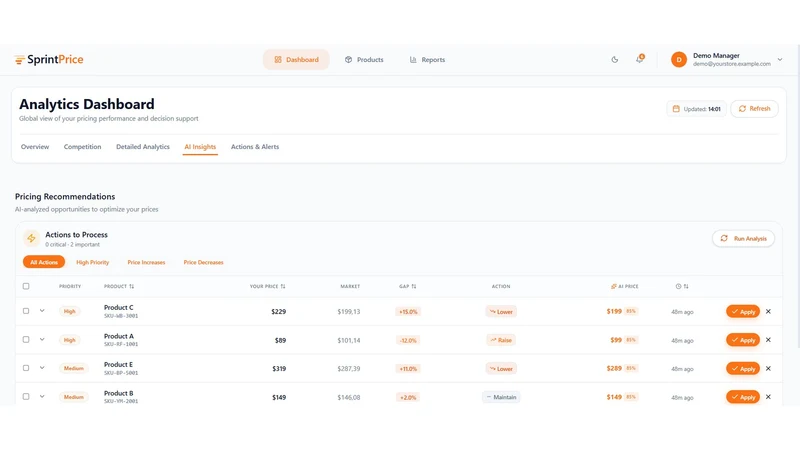
Task: Switch to the Detailed Analytics tab
Action: (143, 147)
